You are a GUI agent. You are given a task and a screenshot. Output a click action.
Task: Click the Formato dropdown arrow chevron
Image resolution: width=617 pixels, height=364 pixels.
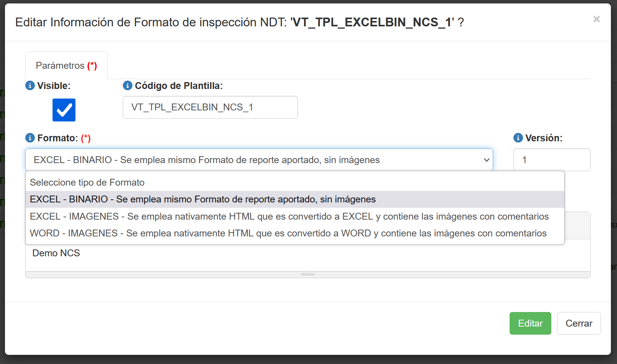486,160
